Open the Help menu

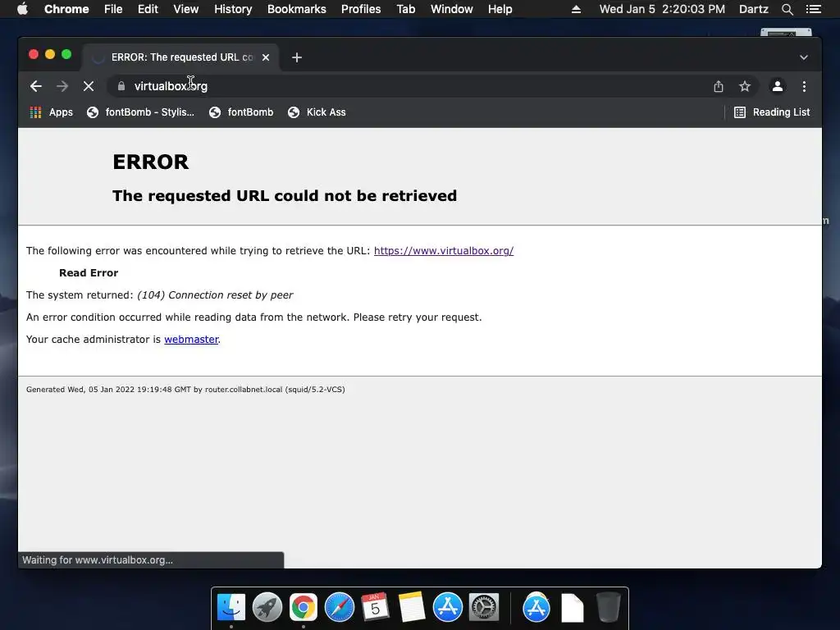(500, 9)
